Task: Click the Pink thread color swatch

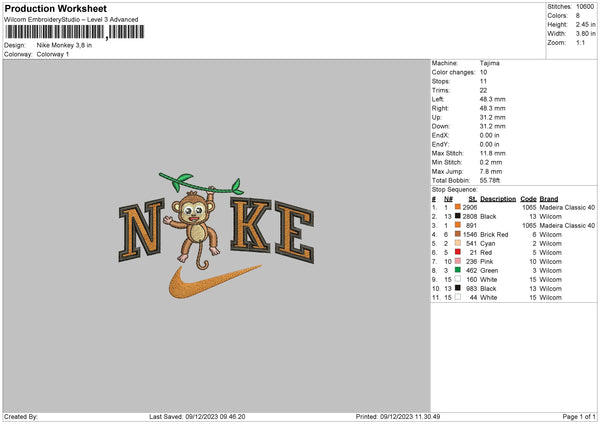Action: pyautogui.click(x=458, y=261)
